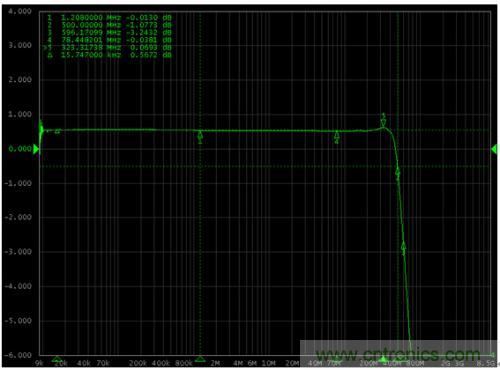Select marker 5 at the response peak
This screenshot has height=370, width=500.
click(x=383, y=120)
